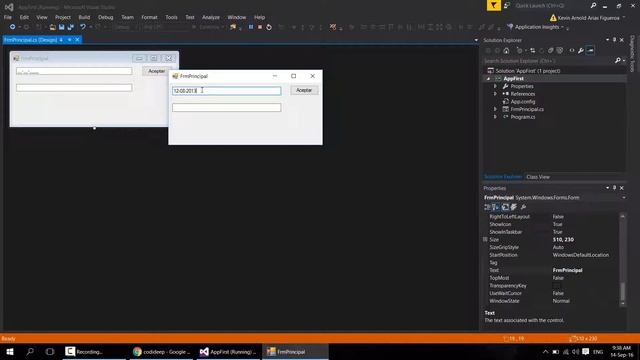640x360 pixels.
Task: Click Navigate Backward toolbar icon
Action: 13,27
